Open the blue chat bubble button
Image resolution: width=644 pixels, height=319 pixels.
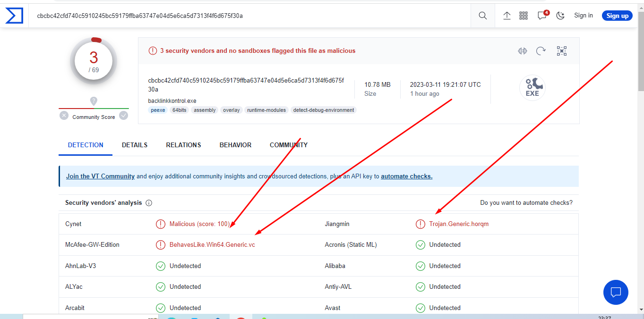click(x=616, y=292)
